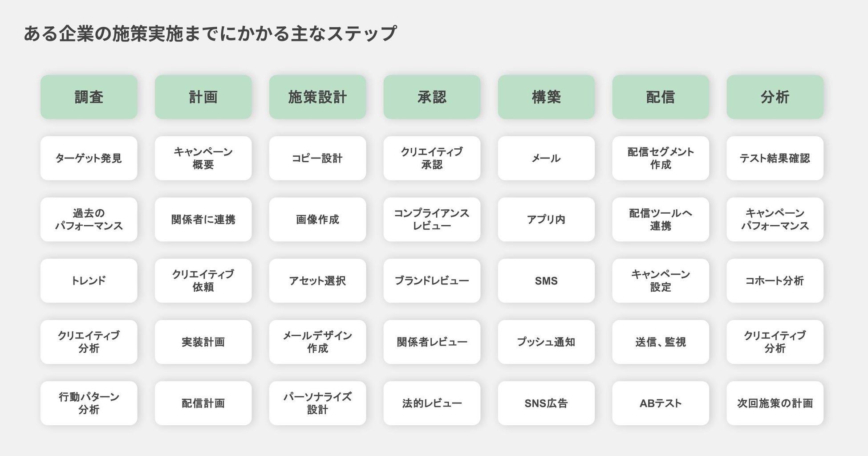This screenshot has width=868, height=456.
Task: Click the page title about 施策実施 steps
Action: [x=210, y=34]
